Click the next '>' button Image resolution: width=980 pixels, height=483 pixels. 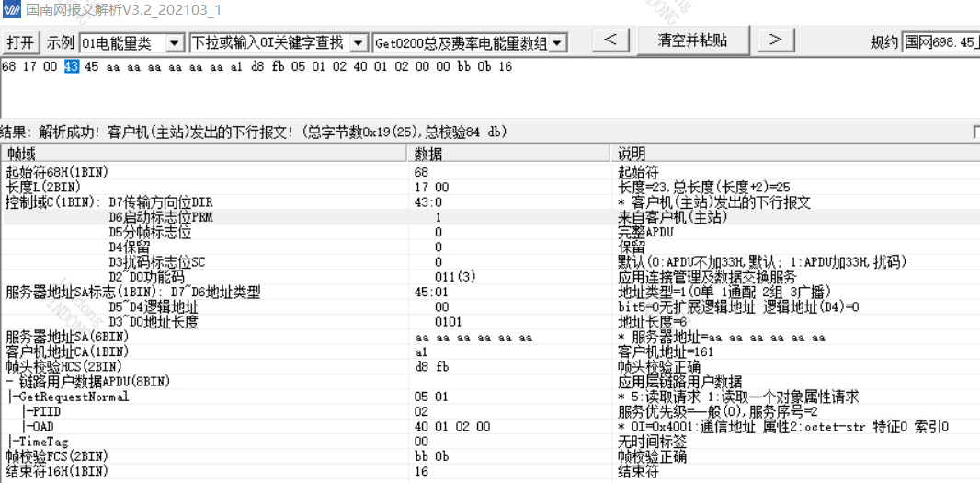(x=776, y=40)
